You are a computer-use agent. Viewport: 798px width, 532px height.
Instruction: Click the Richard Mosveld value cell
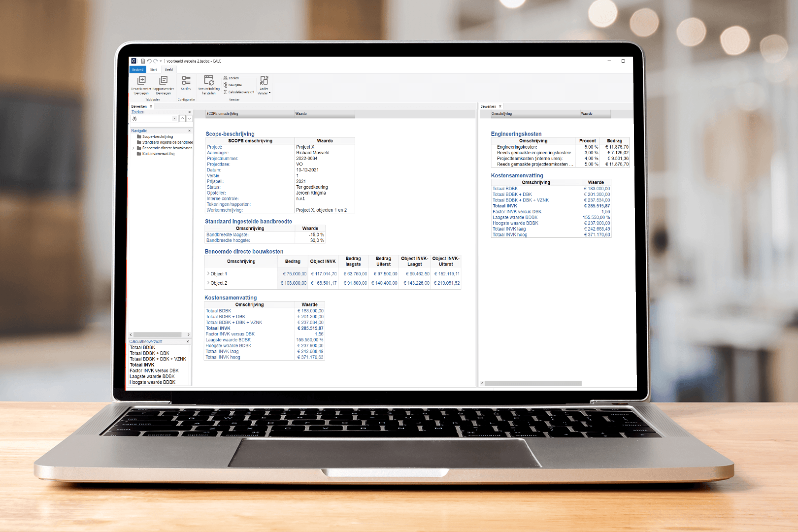coord(312,153)
